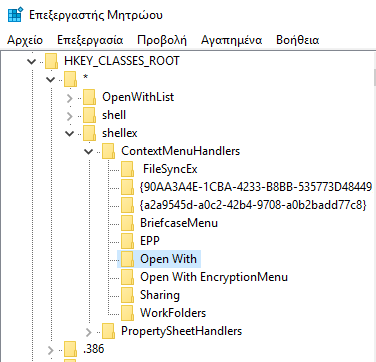Collapse the shellex key
The image size is (376, 362).
point(70,134)
